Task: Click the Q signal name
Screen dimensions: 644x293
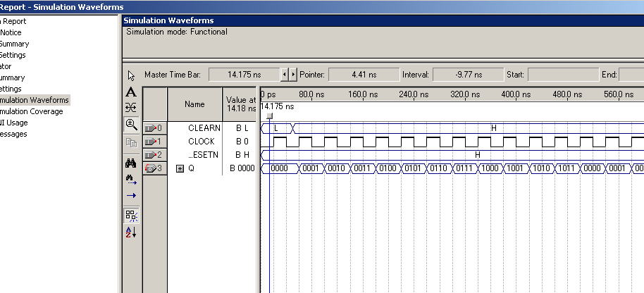Action: [191, 168]
